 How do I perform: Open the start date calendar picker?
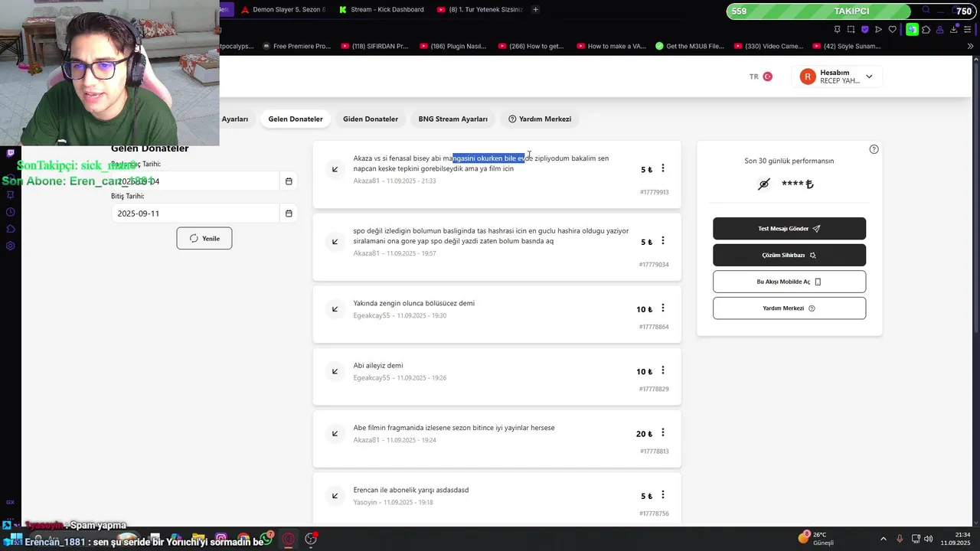[289, 181]
